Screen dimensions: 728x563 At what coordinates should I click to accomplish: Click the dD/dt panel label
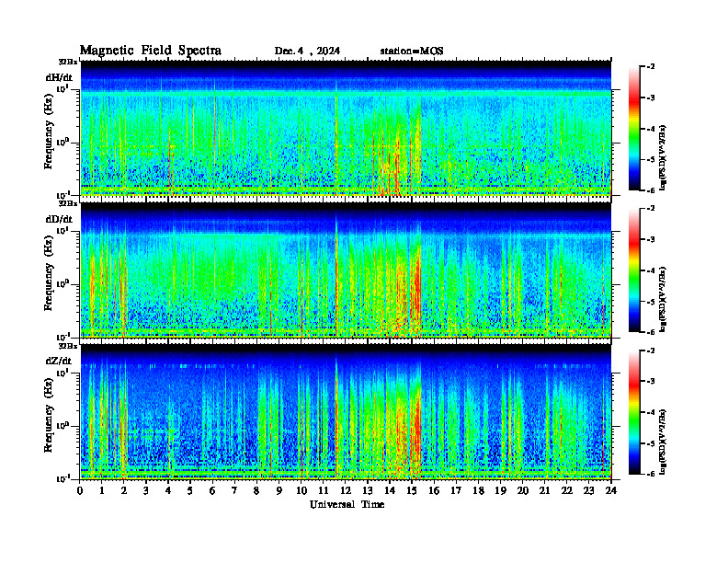[59, 219]
